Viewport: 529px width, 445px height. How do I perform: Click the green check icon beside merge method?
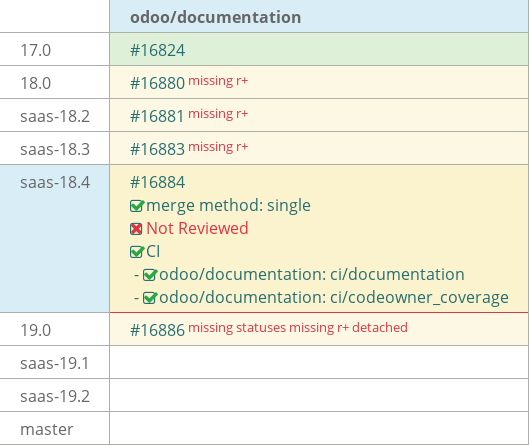(x=137, y=205)
